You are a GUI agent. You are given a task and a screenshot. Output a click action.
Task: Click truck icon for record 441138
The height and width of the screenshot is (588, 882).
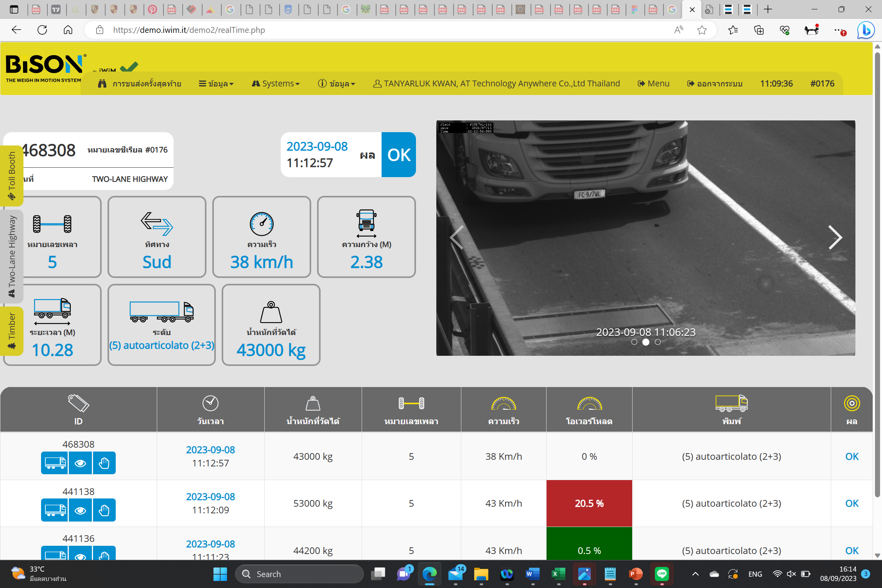point(55,510)
